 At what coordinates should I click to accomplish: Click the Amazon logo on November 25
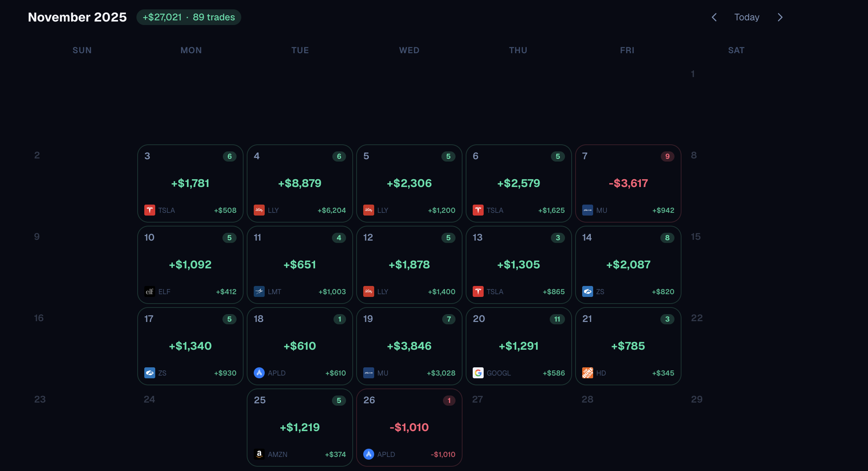tap(259, 454)
